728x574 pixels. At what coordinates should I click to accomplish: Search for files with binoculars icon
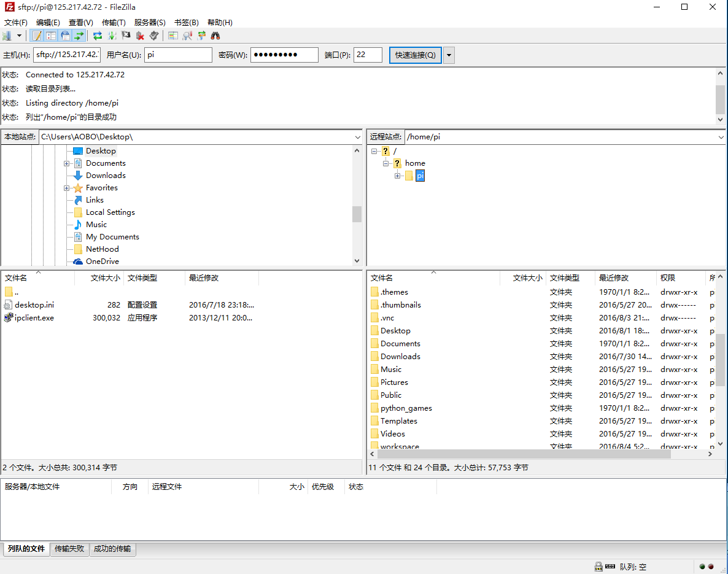215,36
